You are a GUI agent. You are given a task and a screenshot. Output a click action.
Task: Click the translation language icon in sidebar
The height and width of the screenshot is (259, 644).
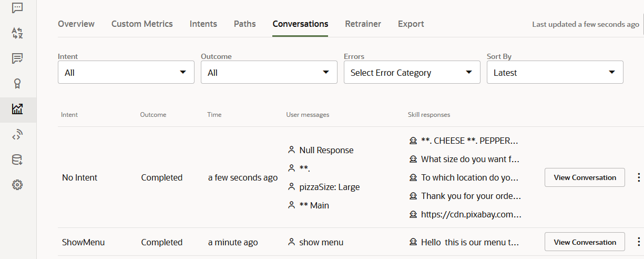pos(17,33)
